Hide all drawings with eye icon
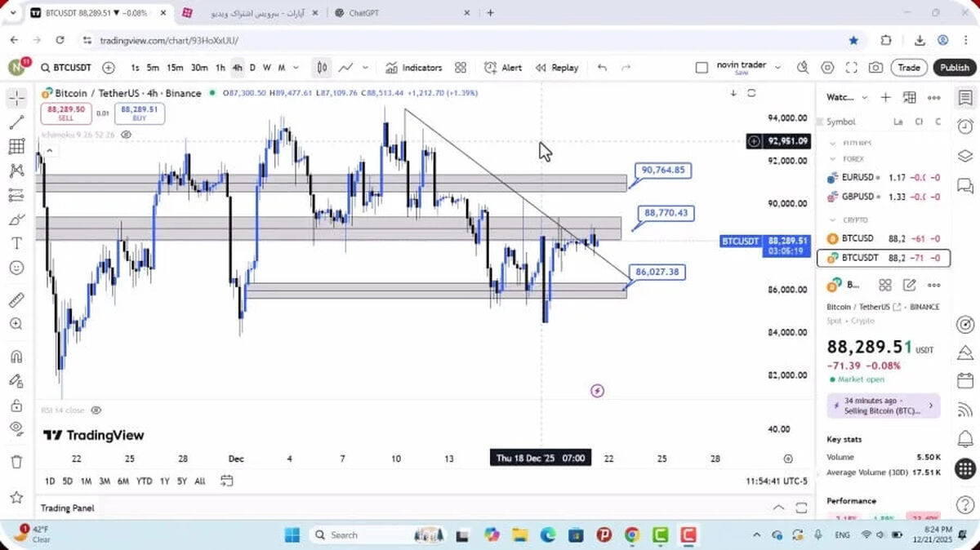The image size is (980, 550). click(x=16, y=429)
